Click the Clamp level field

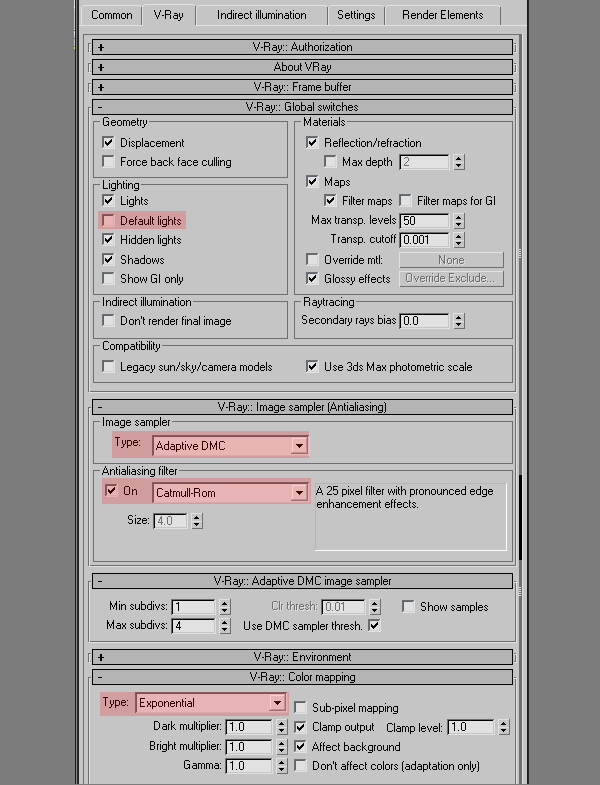pos(471,727)
